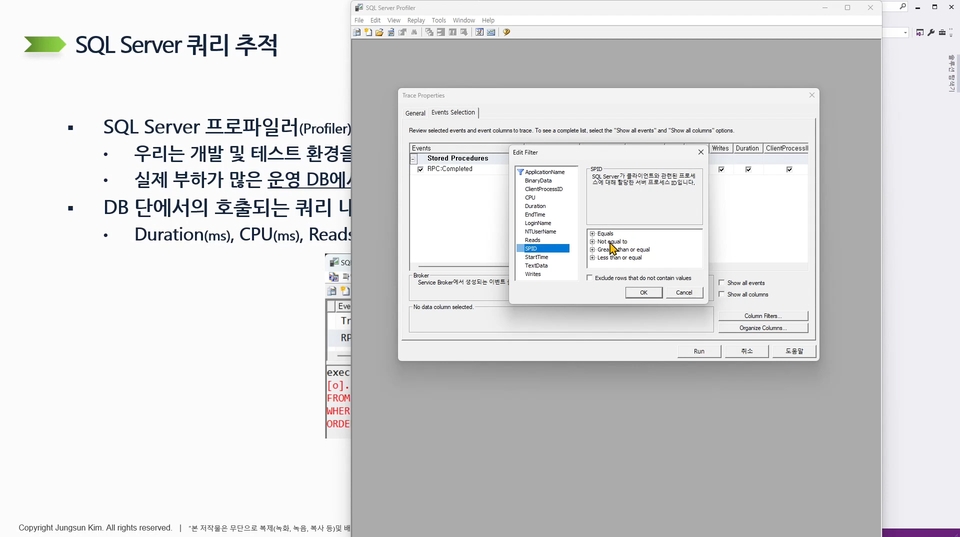Screen dimensions: 960x537
Task: Expand the Less than or equal node
Action: pyautogui.click(x=592, y=258)
